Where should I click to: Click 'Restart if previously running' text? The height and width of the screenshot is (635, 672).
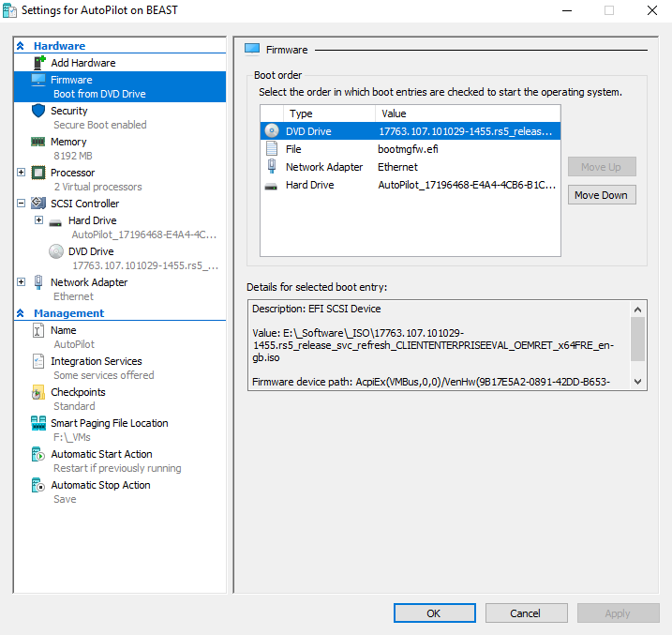(117, 468)
